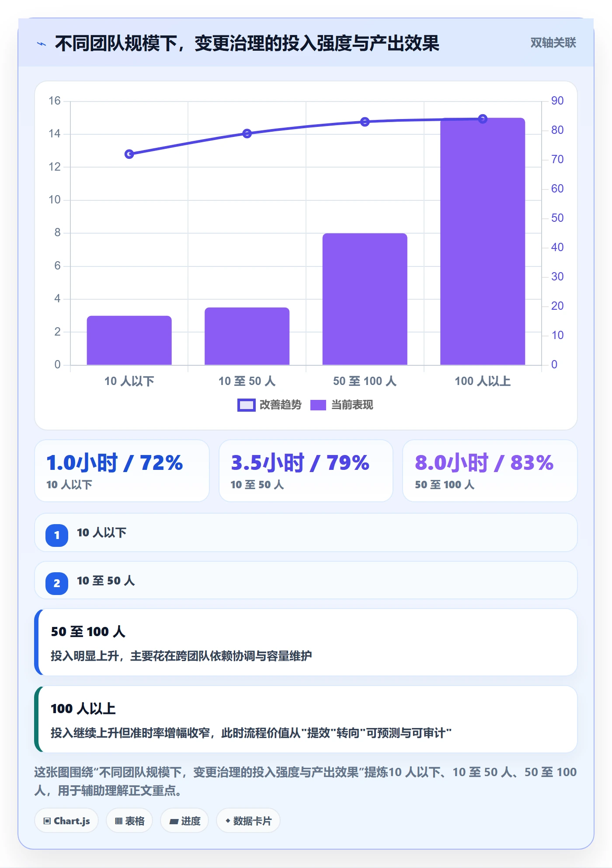Viewport: 612px width, 868px height.
Task: Click the x-axis label 100 人以上
Action: [483, 381]
